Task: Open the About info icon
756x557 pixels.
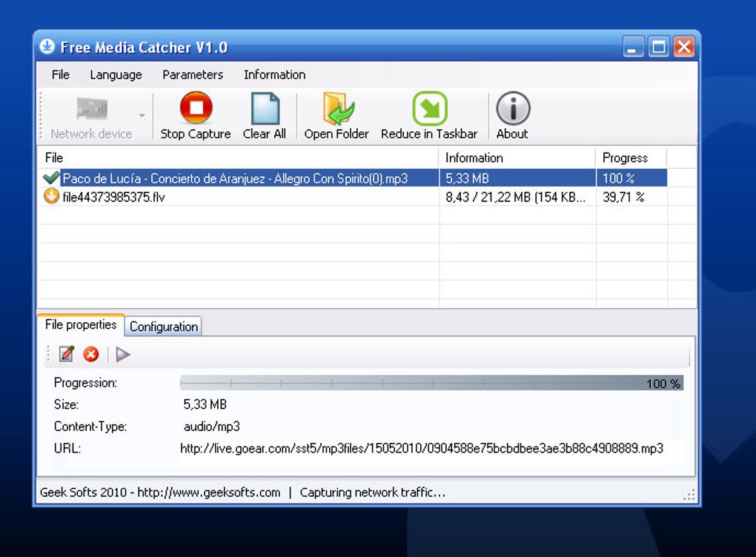Action: tap(513, 108)
